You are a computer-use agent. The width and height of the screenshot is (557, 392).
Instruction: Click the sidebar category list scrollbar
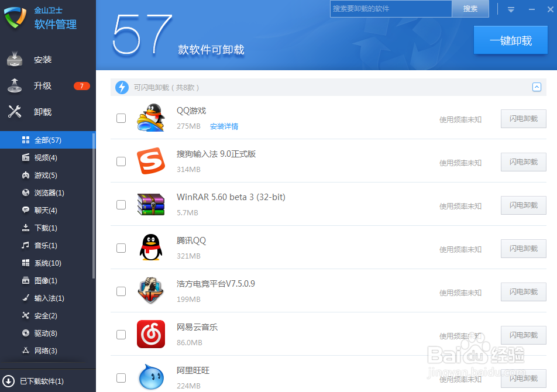[94, 206]
